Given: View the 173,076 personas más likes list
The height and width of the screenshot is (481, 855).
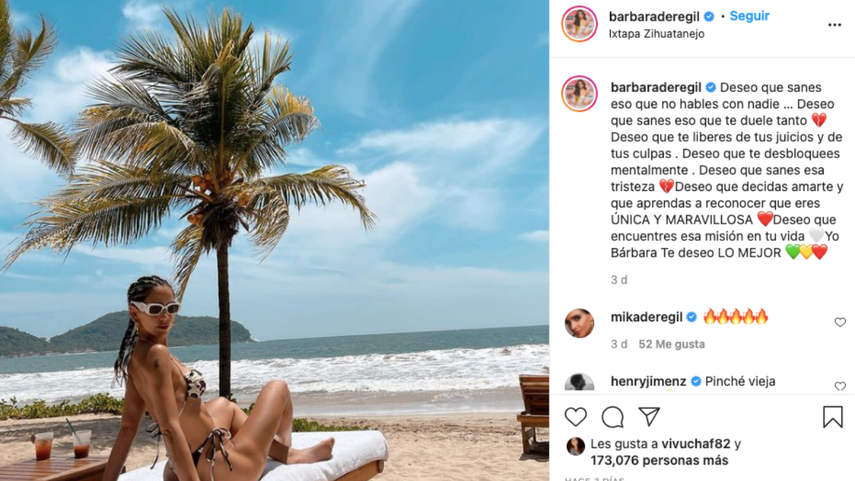Looking at the screenshot, I should tap(659, 461).
